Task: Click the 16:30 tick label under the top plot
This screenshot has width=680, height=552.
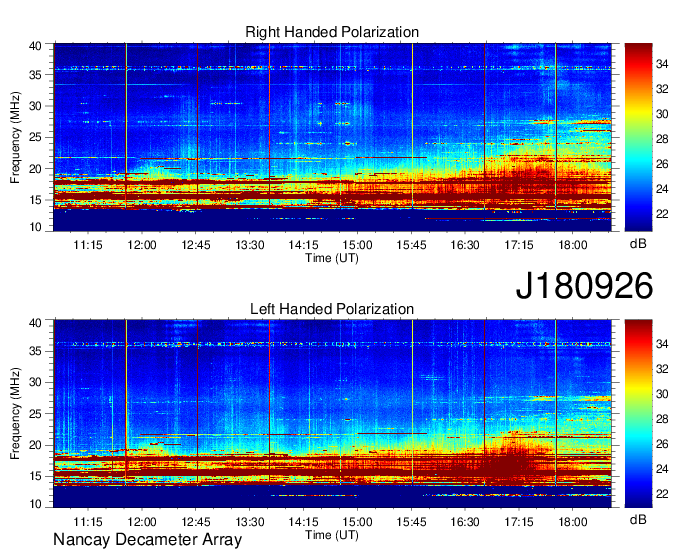Action: pos(465,245)
